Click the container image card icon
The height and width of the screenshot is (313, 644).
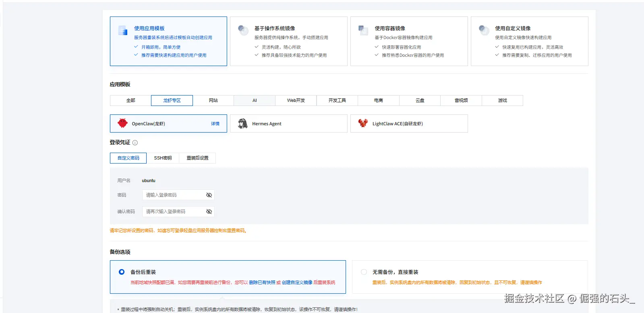[x=363, y=31]
